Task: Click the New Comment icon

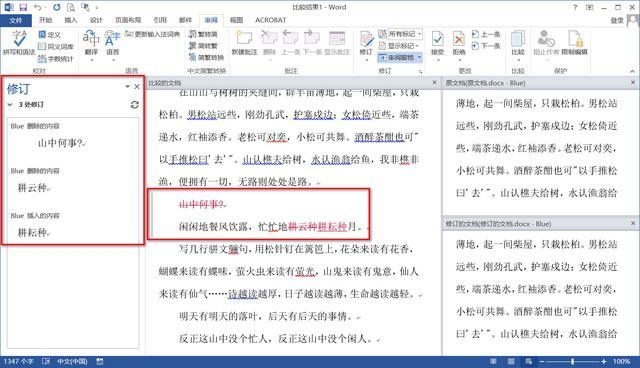Action: tap(244, 43)
